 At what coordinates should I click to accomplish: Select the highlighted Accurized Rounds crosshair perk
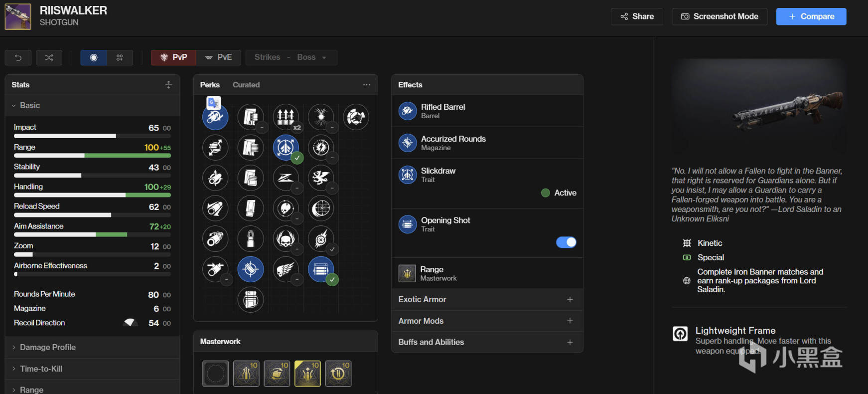[x=251, y=269]
